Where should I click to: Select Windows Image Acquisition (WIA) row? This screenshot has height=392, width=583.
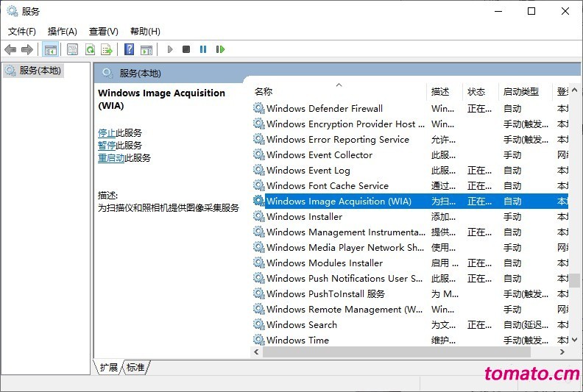[410, 201]
